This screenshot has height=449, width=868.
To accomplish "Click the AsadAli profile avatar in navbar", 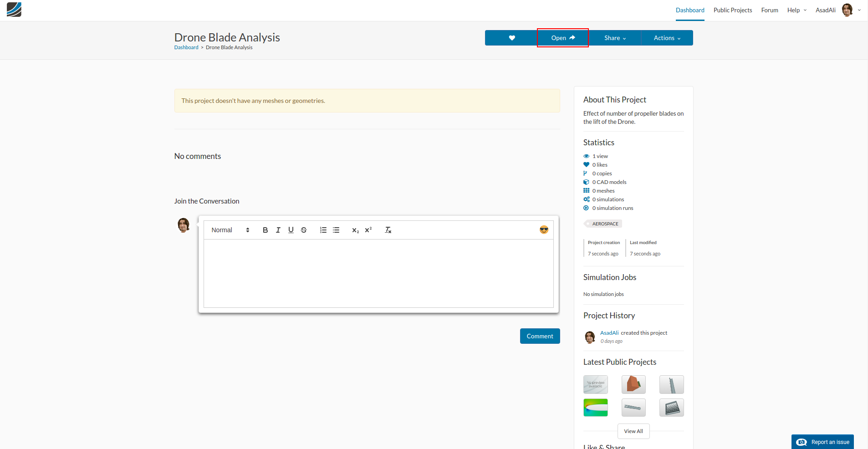I will pyautogui.click(x=847, y=10).
